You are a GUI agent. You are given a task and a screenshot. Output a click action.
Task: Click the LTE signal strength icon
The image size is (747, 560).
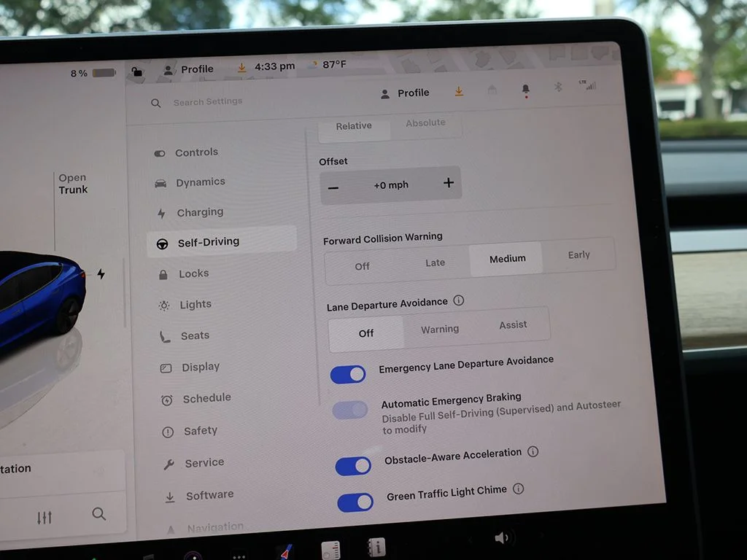[587, 85]
